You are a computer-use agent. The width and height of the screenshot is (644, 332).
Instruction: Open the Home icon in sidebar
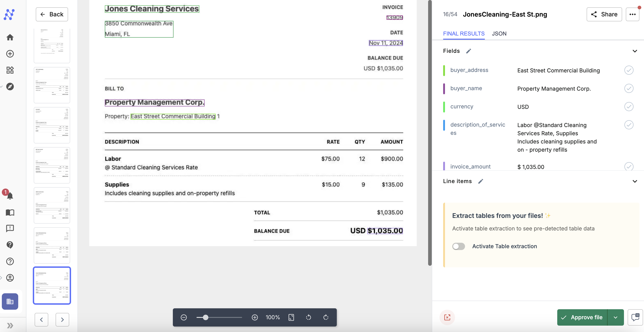(x=10, y=37)
